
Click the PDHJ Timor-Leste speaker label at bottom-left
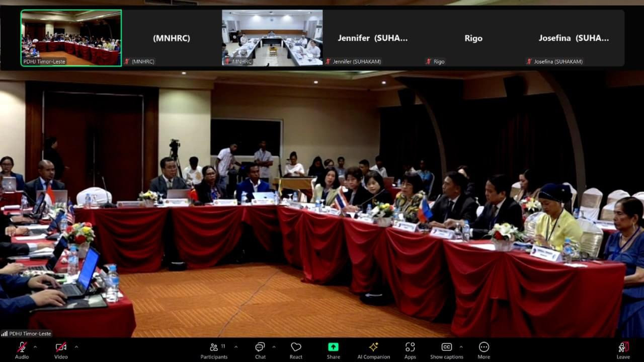pos(30,333)
